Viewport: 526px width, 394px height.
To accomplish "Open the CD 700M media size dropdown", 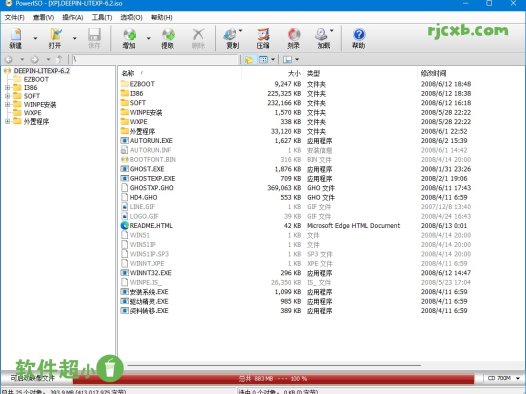I will point(518,378).
